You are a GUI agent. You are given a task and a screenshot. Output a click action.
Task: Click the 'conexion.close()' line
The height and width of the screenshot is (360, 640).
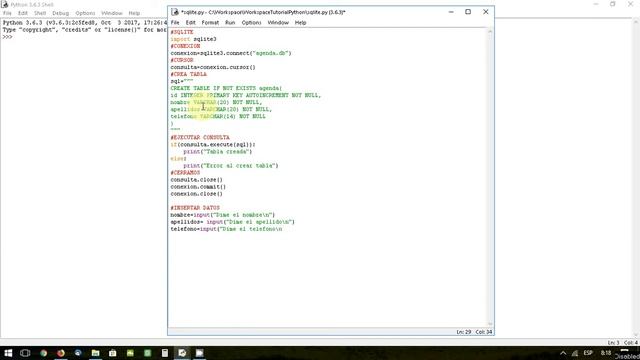coord(196,194)
